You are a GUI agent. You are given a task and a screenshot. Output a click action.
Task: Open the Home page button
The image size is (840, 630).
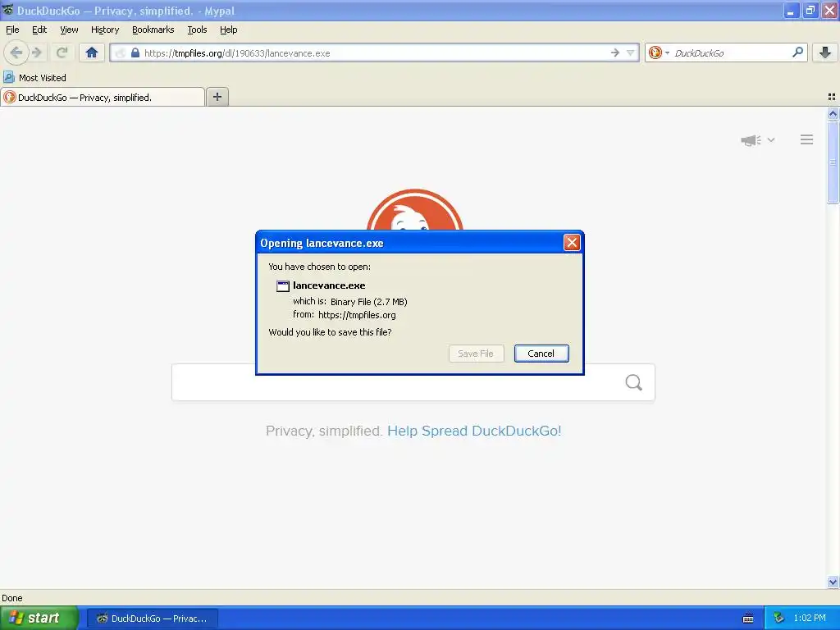point(92,52)
